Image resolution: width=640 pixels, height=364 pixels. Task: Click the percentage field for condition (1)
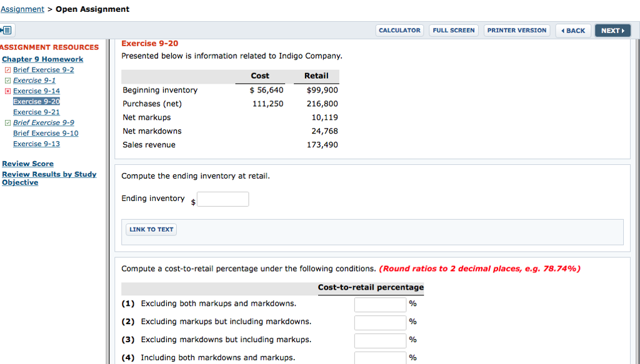coord(379,304)
